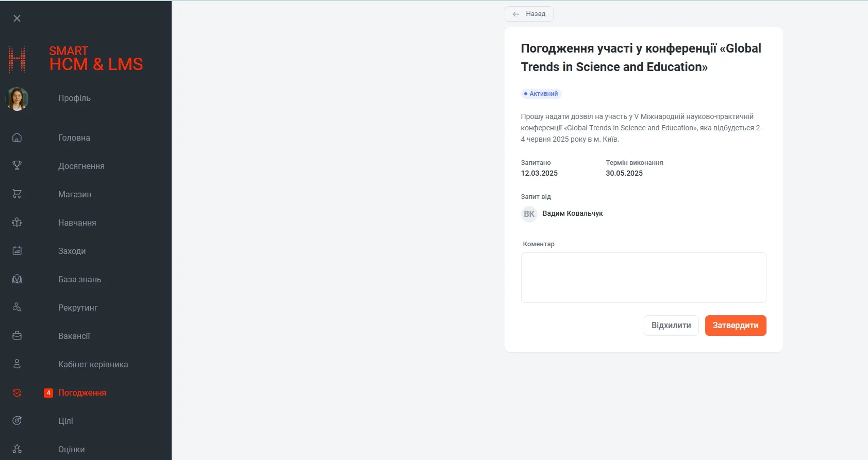Select the briefcase Вакансії icon
Viewport: 868px width, 460px height.
17,336
